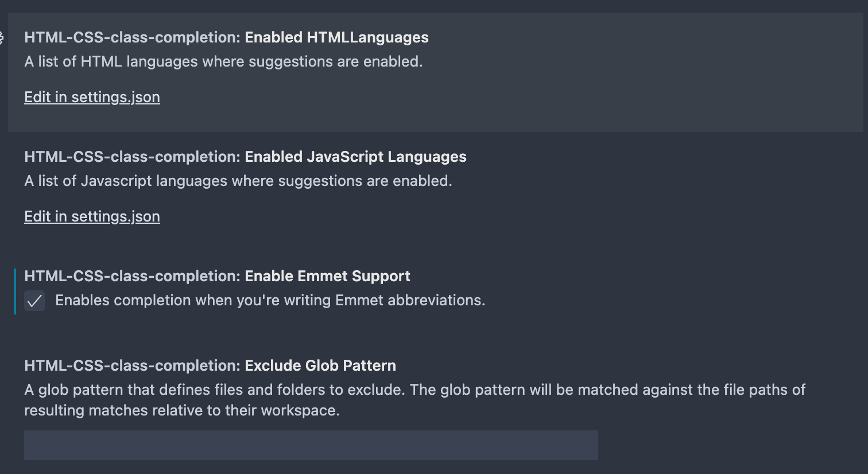Focus the Exclude Glob Pattern text field
Viewport: 868px width, 474px height.
pyautogui.click(x=311, y=445)
